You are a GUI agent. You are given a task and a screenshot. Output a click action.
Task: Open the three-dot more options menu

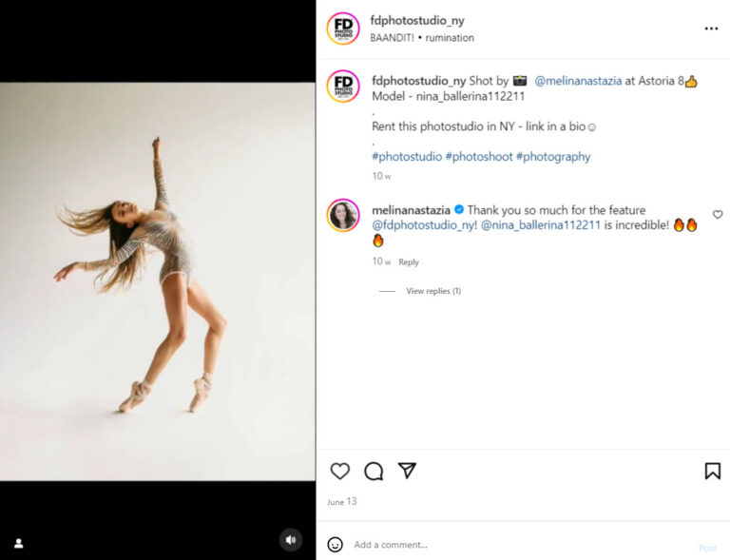711,29
